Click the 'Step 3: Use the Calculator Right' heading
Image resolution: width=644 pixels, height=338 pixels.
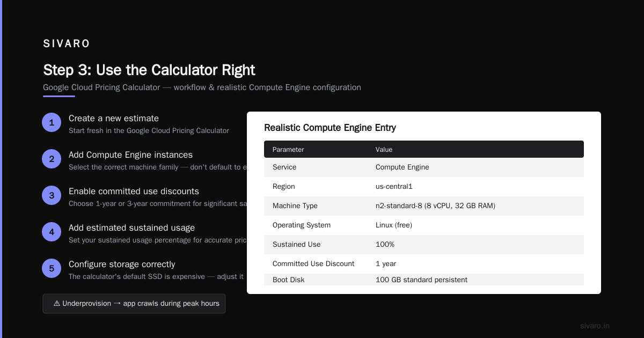click(149, 70)
